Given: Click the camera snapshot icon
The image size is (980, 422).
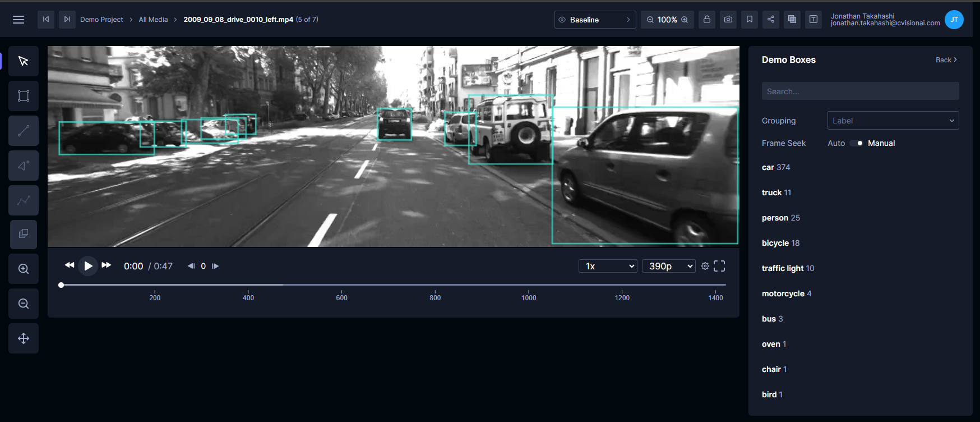Looking at the screenshot, I should pyautogui.click(x=728, y=20).
